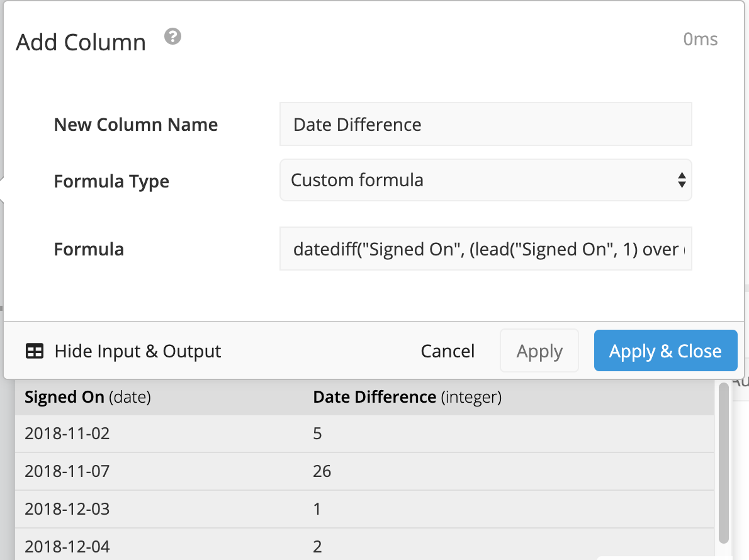749x560 pixels.
Task: Cancel adding the column
Action: (x=448, y=351)
